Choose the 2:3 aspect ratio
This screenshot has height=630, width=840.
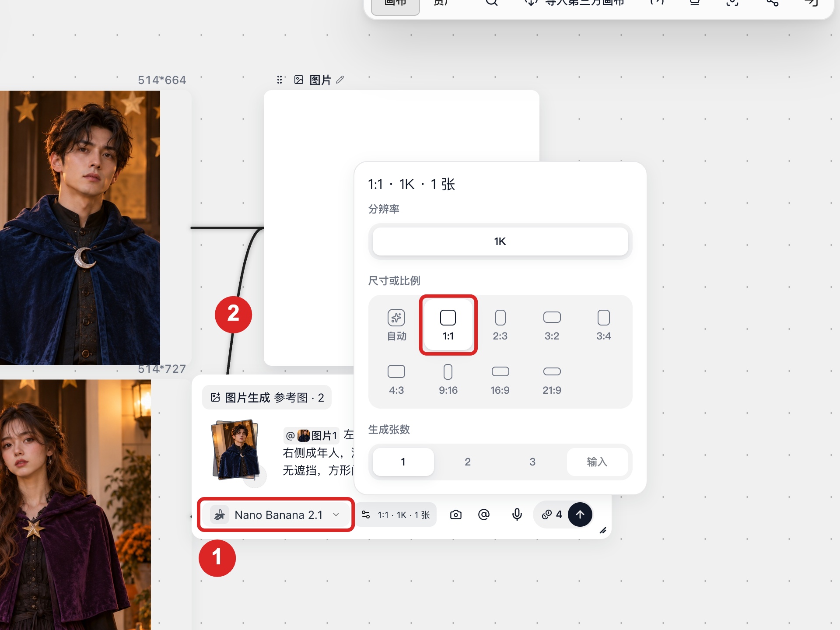500,325
